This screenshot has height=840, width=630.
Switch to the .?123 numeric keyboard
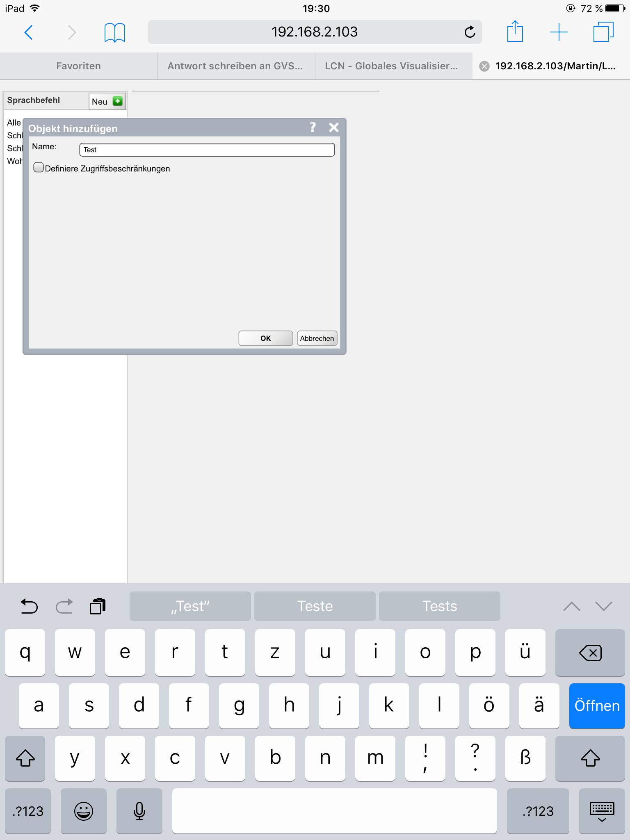pos(28,811)
